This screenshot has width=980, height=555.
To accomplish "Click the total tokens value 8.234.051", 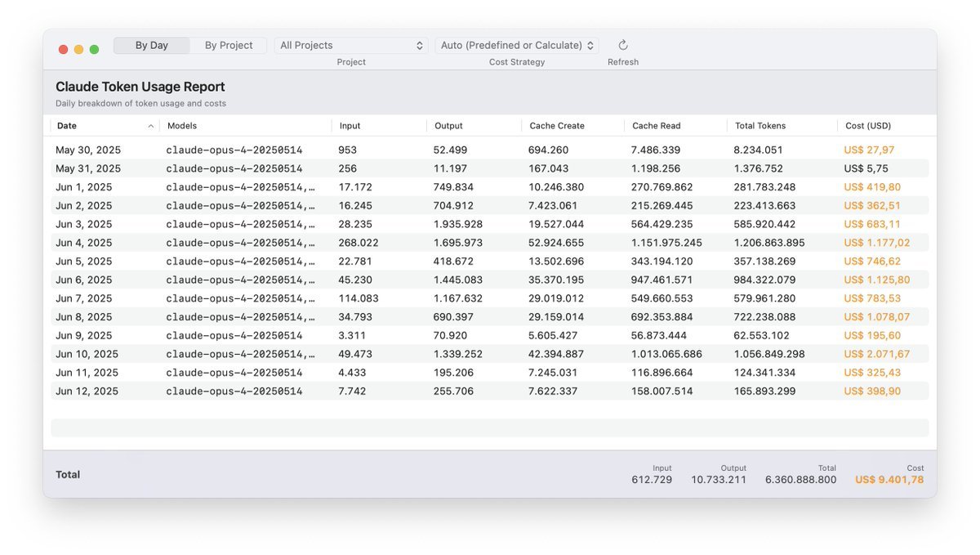I will [759, 150].
